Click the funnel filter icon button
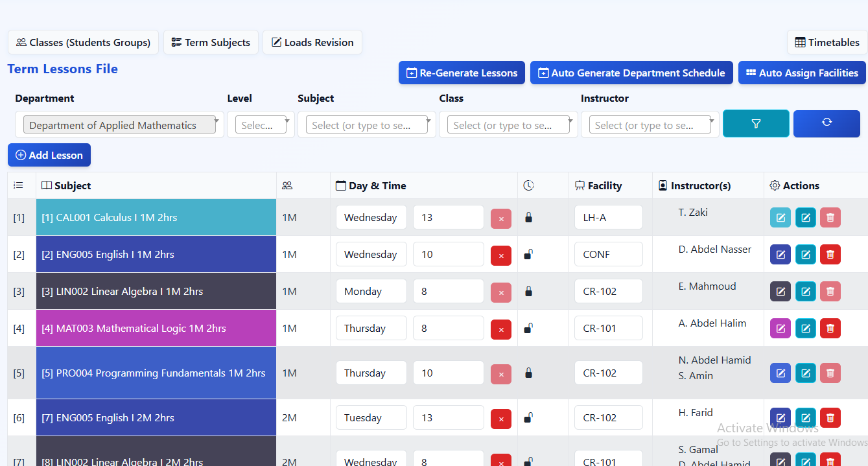This screenshot has width=868, height=466. [x=755, y=124]
